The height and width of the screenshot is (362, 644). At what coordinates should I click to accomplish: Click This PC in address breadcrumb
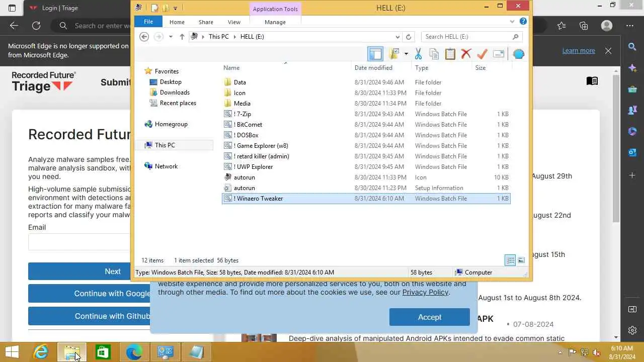[x=218, y=37]
